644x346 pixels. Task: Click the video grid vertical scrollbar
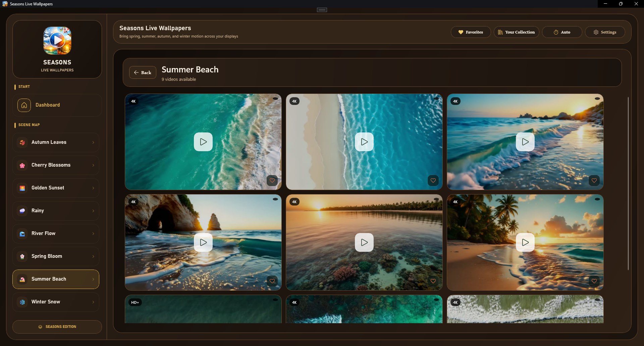(x=628, y=183)
